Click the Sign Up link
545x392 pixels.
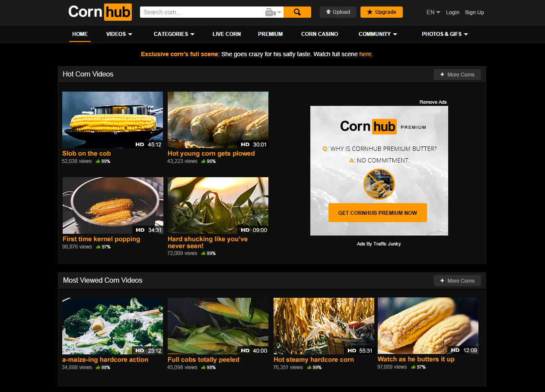point(474,13)
